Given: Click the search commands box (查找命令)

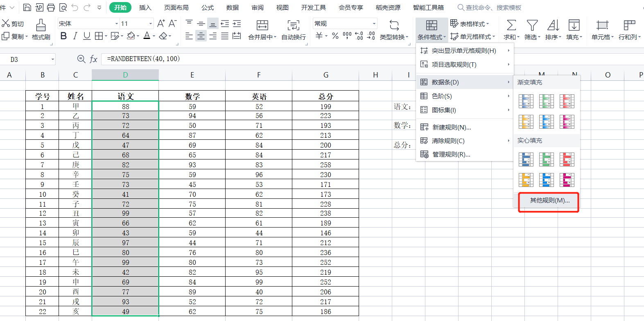Looking at the screenshot, I should pos(490,7).
